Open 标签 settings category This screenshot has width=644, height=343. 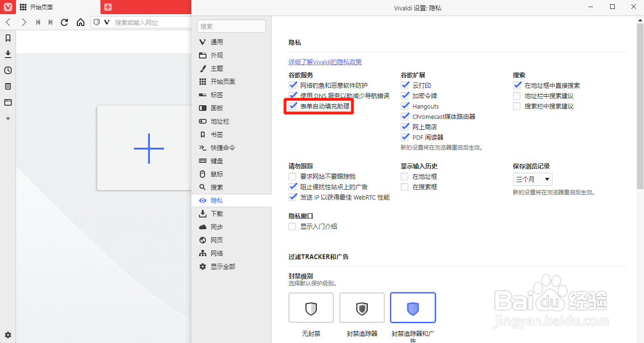231,95
